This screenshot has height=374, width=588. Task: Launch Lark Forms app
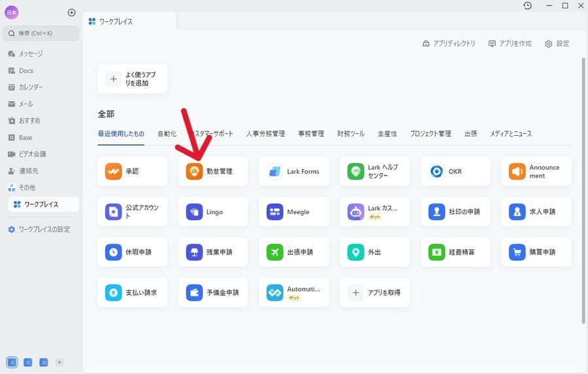click(293, 171)
